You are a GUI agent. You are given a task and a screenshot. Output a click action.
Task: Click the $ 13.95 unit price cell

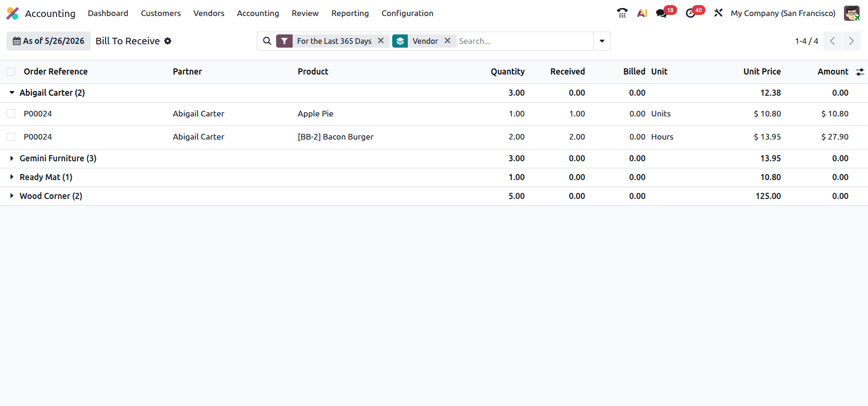pos(767,137)
